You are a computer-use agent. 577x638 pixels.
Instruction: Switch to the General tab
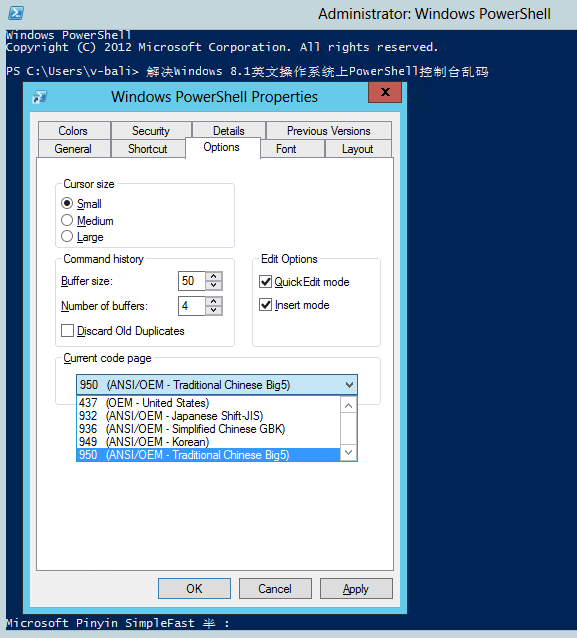click(74, 149)
